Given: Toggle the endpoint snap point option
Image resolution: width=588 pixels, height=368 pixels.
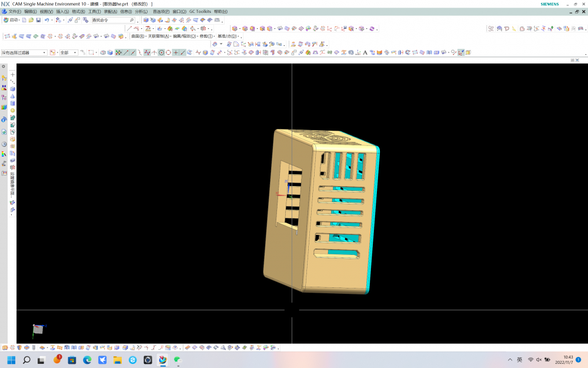Looking at the screenshot, I should point(125,52).
